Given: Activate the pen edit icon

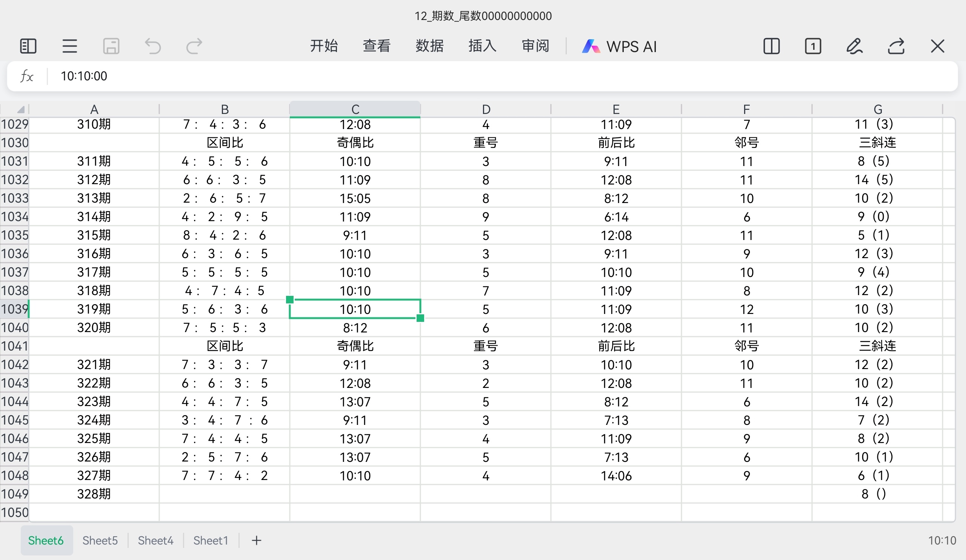Looking at the screenshot, I should pos(854,46).
